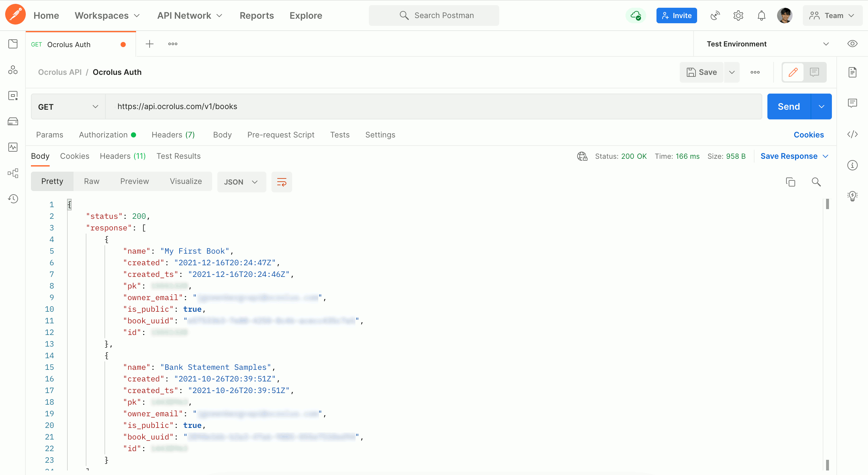Open the Cookies link
Screen dimensions: 868x475
click(x=808, y=135)
